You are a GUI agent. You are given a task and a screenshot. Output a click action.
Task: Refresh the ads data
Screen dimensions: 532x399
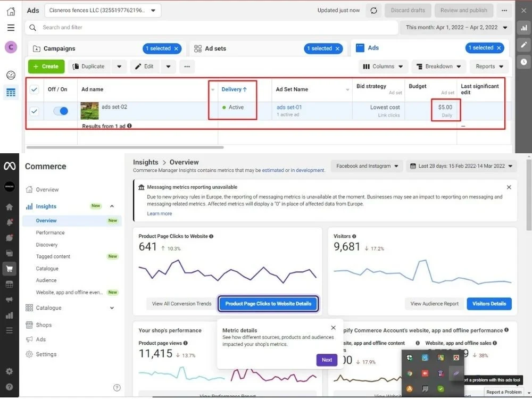pos(373,11)
